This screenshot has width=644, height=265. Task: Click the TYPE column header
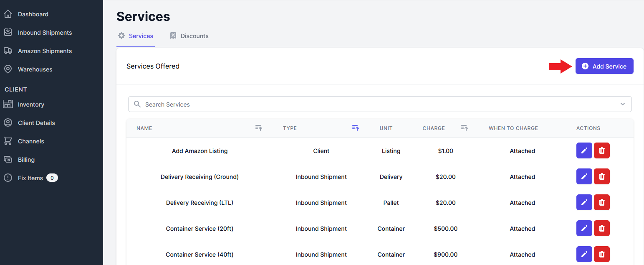pos(290,128)
